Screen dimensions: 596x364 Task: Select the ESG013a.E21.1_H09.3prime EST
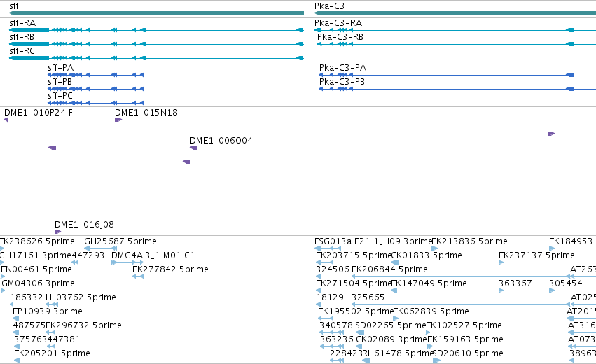373,241
